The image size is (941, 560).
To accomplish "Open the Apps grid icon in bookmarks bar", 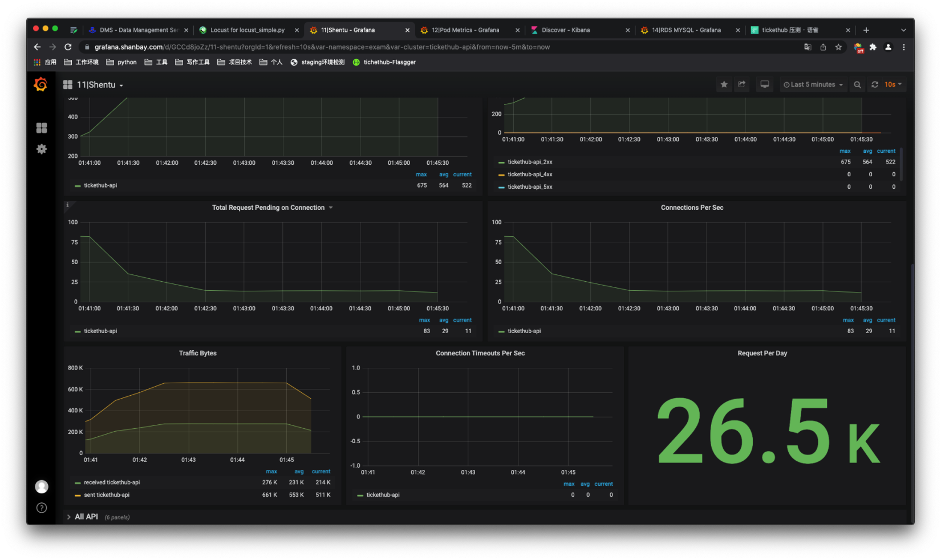I will click(37, 62).
